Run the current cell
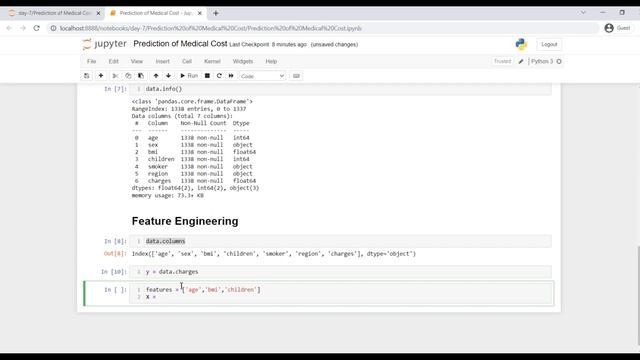 (189, 76)
